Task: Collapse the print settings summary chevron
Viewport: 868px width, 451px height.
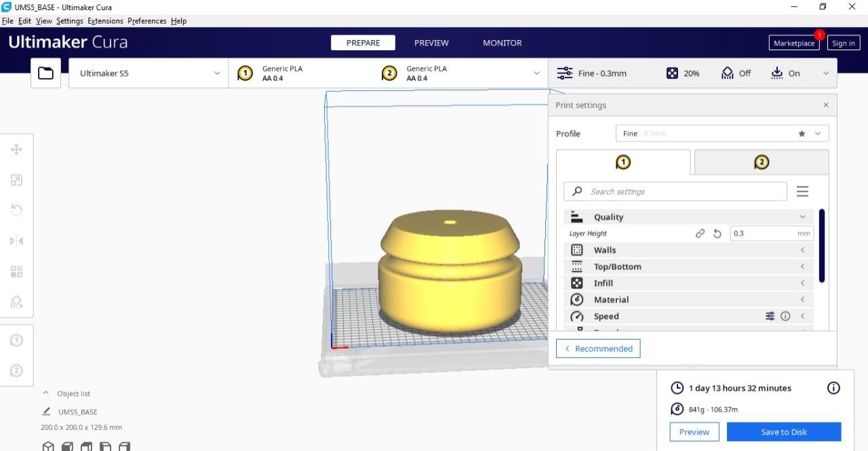Action: point(825,73)
